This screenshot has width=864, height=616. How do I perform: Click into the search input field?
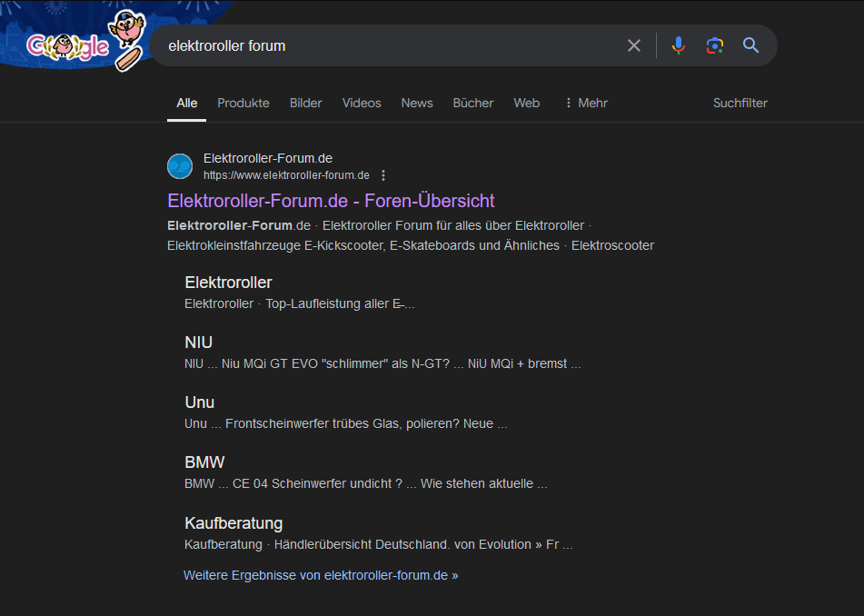(x=382, y=45)
